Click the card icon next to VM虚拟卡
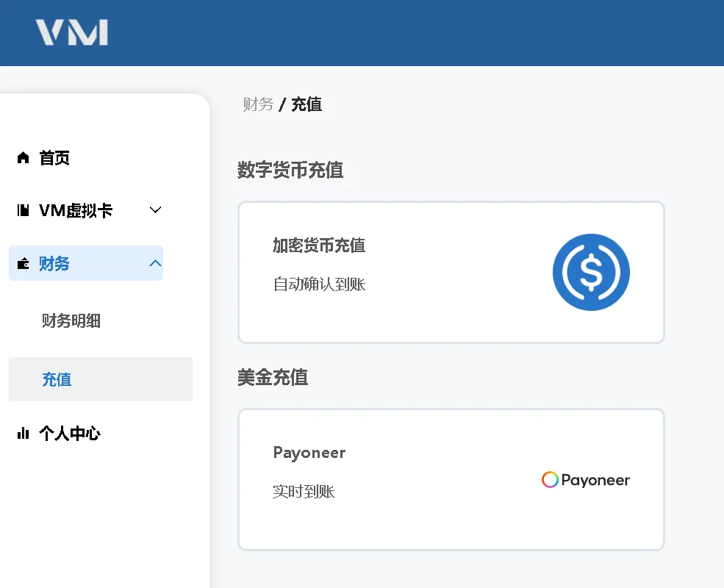The height and width of the screenshot is (588, 724). (x=23, y=211)
